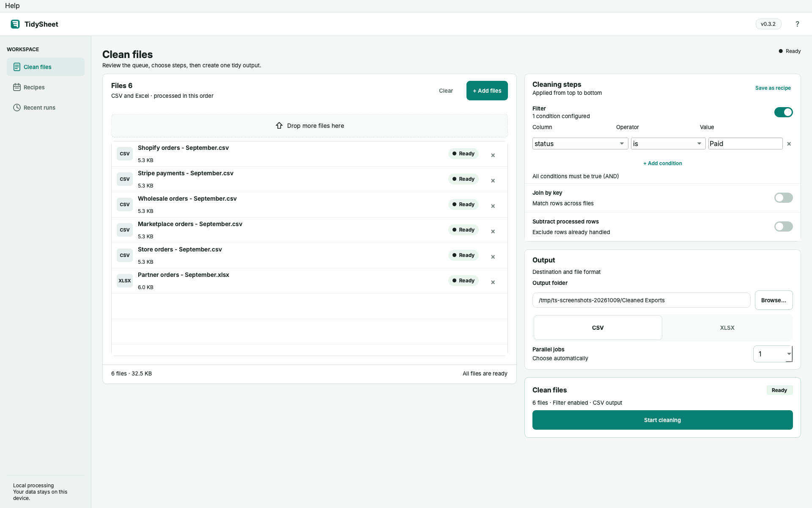Click the Output folder path field

tap(641, 300)
